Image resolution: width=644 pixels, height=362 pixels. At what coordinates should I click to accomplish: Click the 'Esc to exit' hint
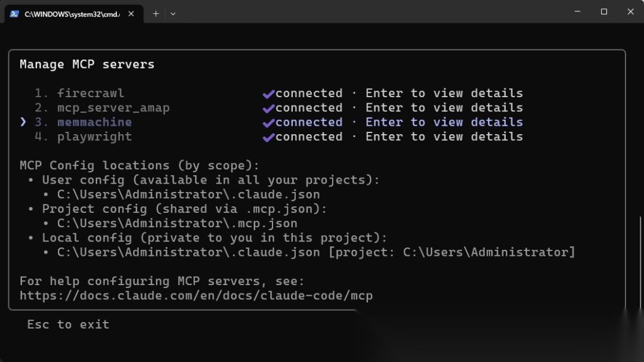(x=68, y=324)
